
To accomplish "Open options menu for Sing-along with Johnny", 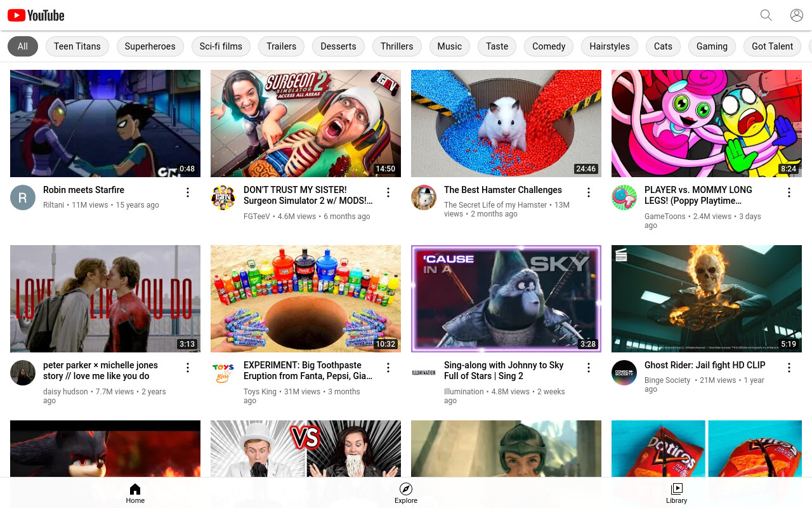I will click(x=589, y=368).
